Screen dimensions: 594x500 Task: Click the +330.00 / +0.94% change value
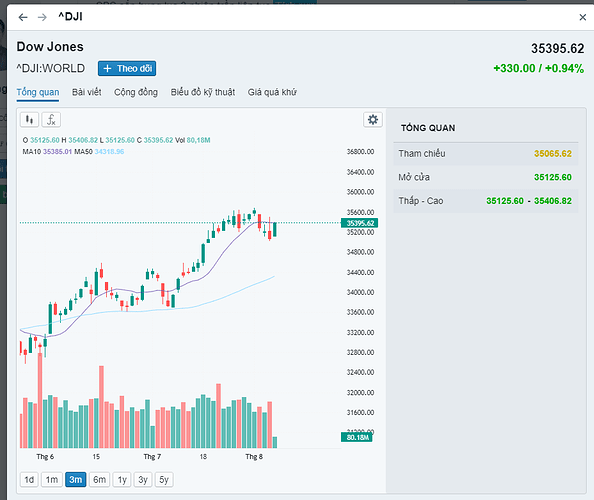coord(538,68)
